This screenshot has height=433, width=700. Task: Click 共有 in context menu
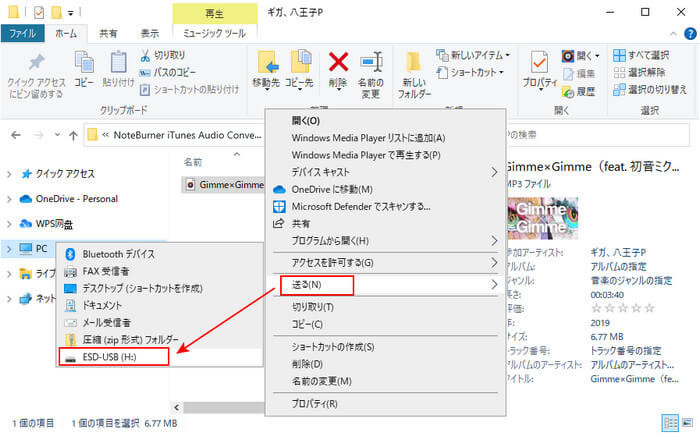pos(386,224)
